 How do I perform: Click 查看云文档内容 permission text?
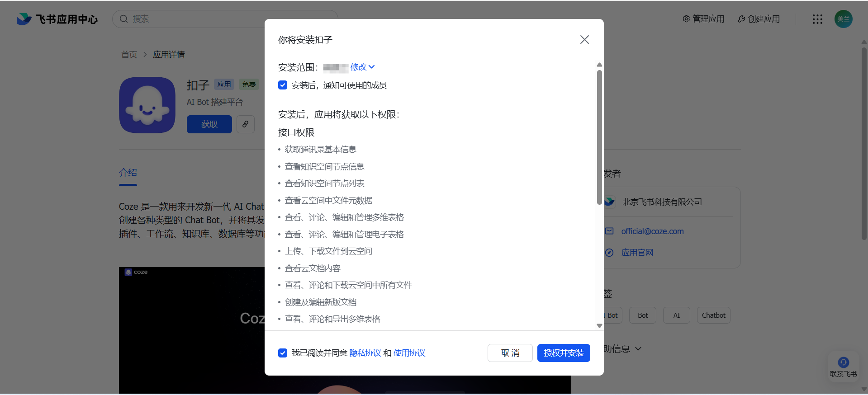click(x=313, y=268)
